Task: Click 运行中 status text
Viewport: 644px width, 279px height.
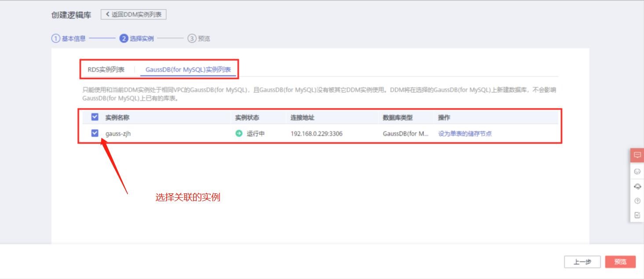Action: tap(256, 134)
